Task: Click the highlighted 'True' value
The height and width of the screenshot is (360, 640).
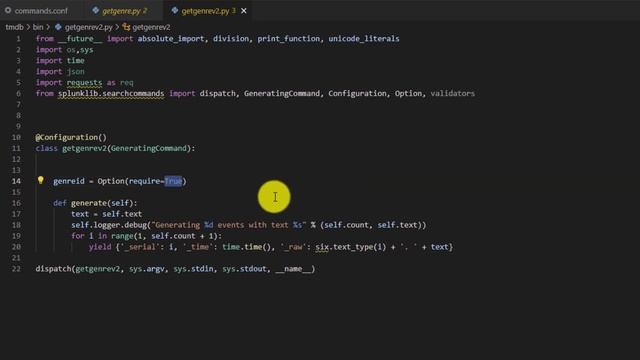Action: 173,181
